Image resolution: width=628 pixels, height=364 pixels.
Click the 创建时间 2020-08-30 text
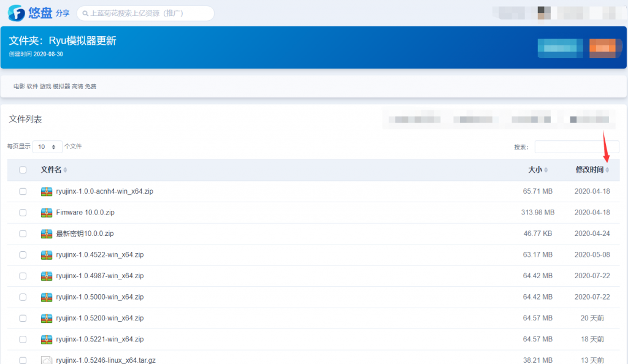pos(36,55)
